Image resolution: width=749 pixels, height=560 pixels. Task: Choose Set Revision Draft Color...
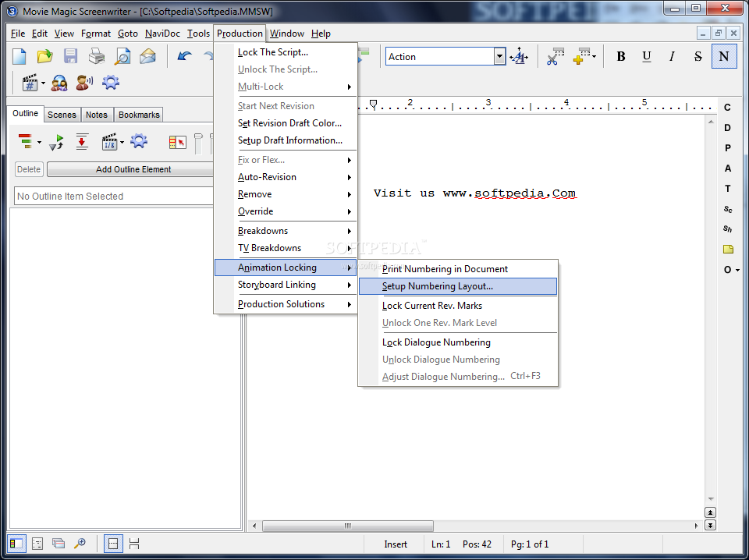[x=286, y=123]
